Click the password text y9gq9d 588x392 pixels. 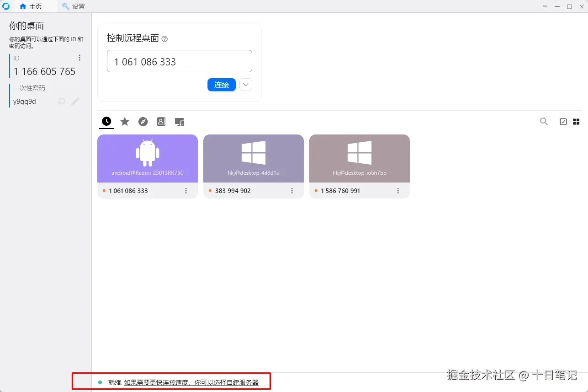[25, 102]
